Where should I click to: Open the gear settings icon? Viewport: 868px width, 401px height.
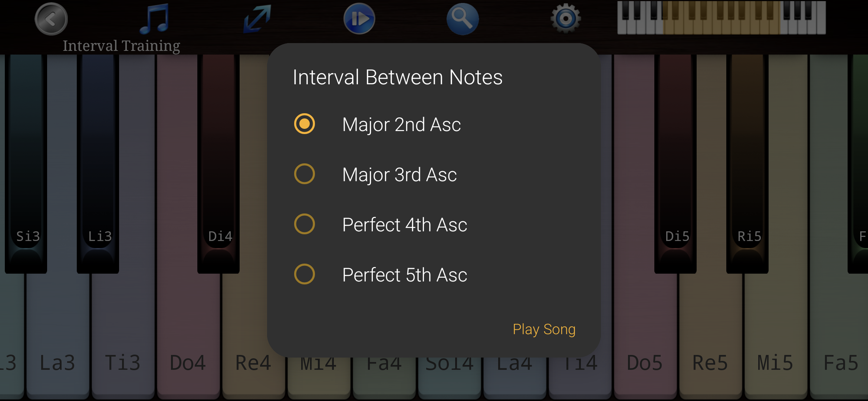pyautogui.click(x=565, y=19)
